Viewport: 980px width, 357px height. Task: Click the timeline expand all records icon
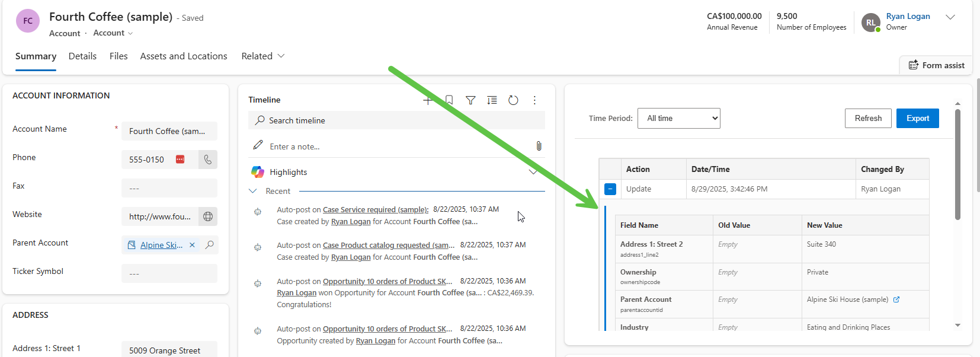492,100
